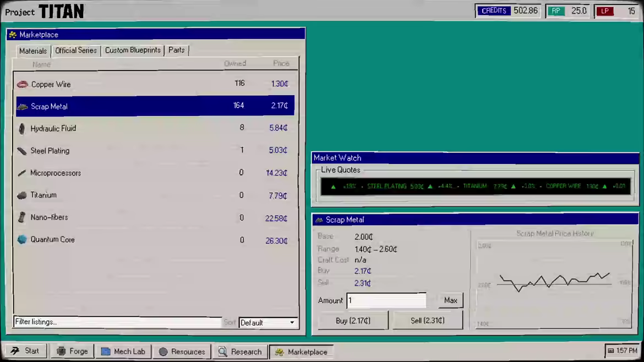Open the Materials tab
The width and height of the screenshot is (644, 362).
click(x=33, y=51)
